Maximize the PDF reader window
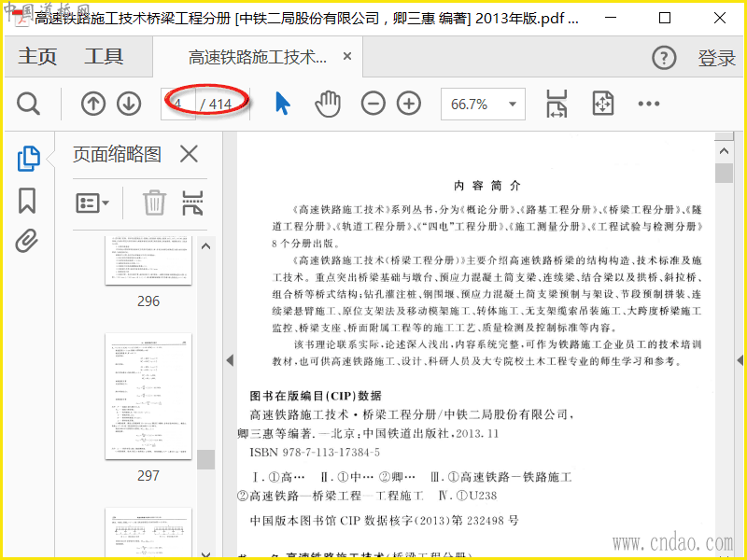747x560 pixels. [x=665, y=18]
